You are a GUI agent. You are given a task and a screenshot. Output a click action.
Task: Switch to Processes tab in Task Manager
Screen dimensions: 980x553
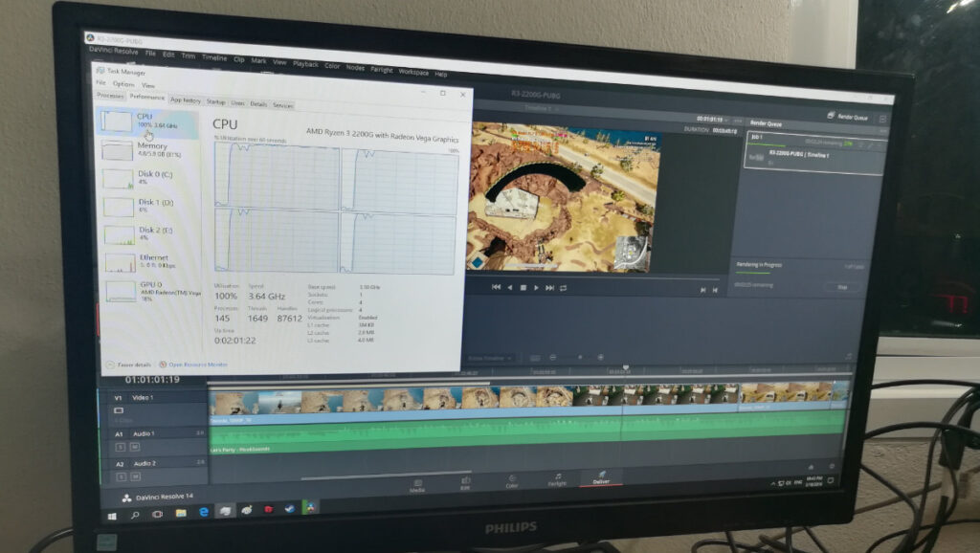click(110, 96)
